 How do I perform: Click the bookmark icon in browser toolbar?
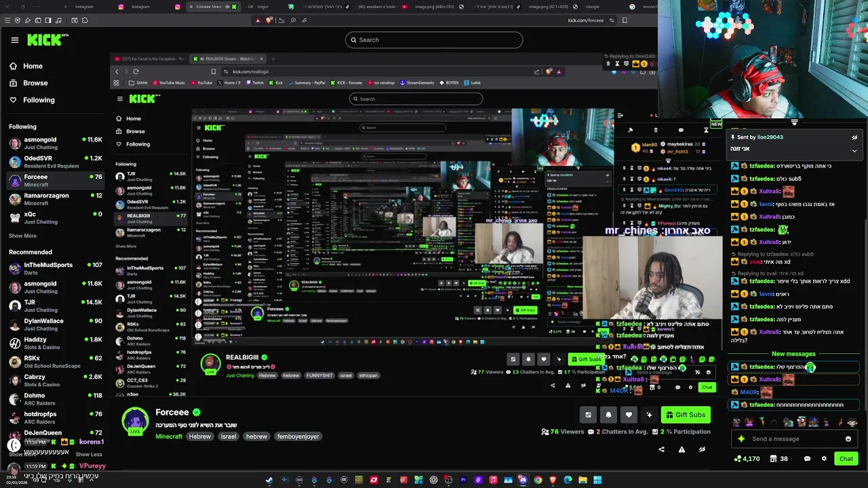[x=625, y=20]
